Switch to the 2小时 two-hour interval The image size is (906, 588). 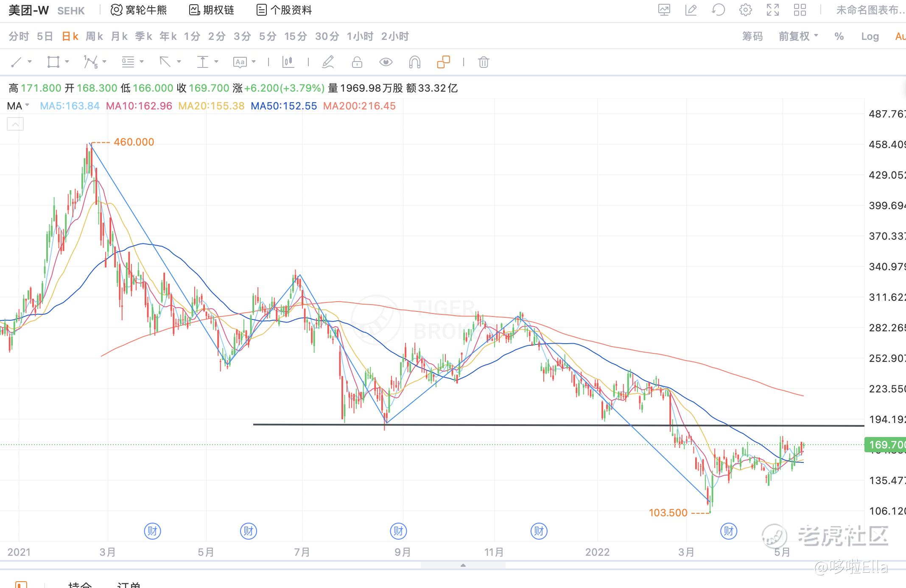pyautogui.click(x=395, y=36)
